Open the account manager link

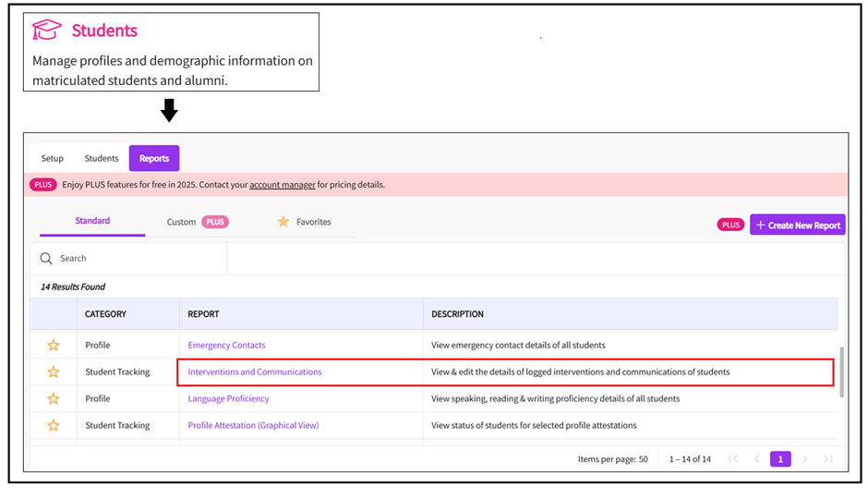pyautogui.click(x=283, y=185)
